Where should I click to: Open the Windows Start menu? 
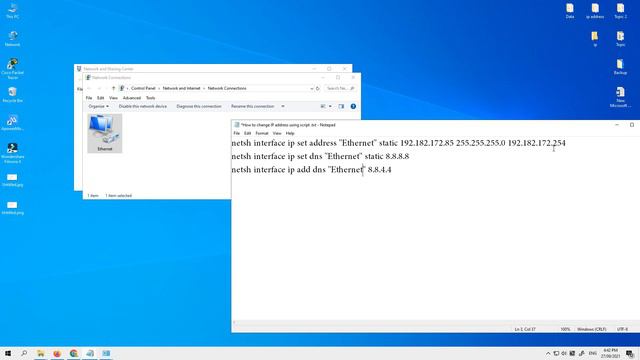8,353
